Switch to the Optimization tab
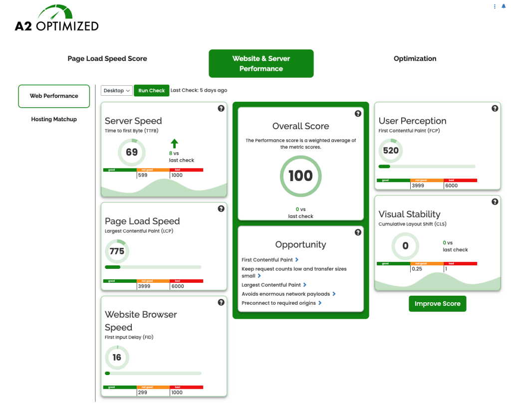The width and height of the screenshot is (511, 420). click(415, 58)
